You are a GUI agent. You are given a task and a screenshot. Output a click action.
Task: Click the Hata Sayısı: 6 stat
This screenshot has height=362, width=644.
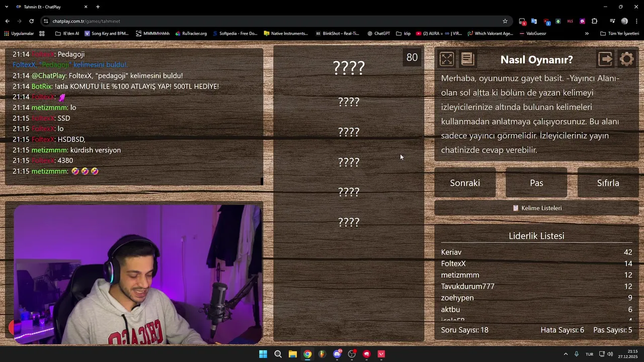tap(562, 330)
